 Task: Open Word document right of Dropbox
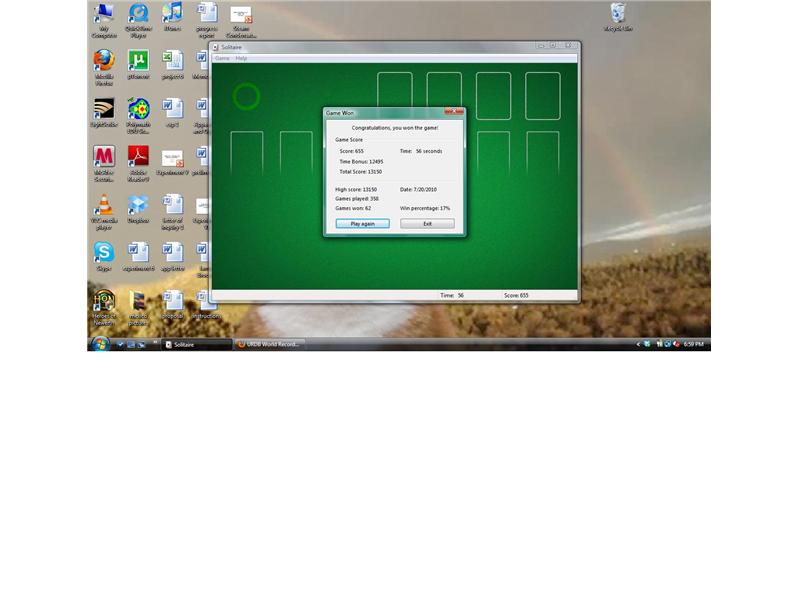tap(172, 212)
